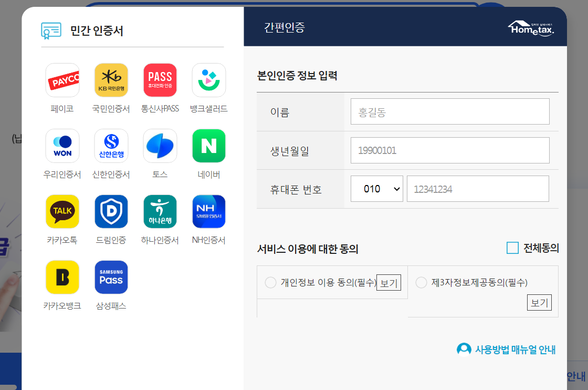This screenshot has width=588, height=390.
Task: Click the 이름 input field
Action: (x=450, y=111)
